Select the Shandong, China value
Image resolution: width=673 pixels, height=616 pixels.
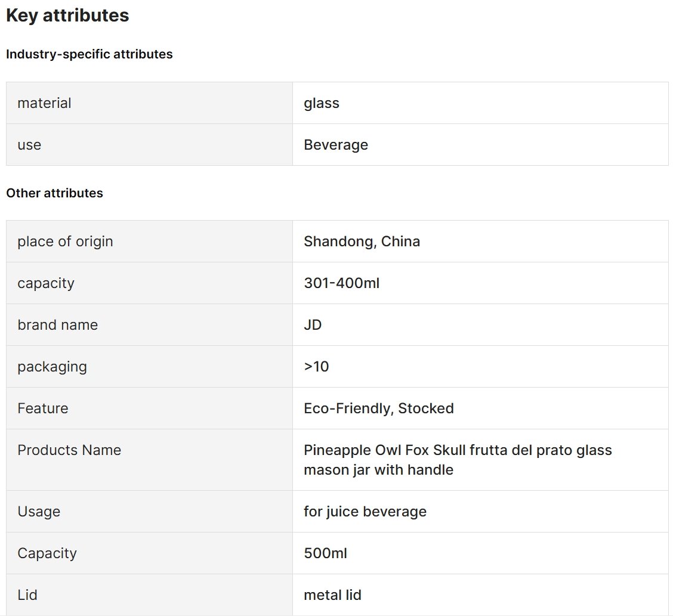[x=362, y=242]
